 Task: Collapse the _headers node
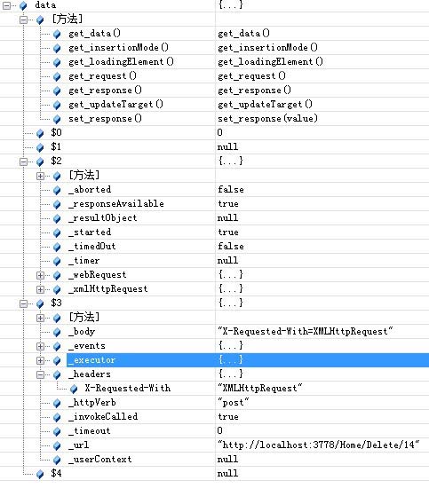(40, 374)
